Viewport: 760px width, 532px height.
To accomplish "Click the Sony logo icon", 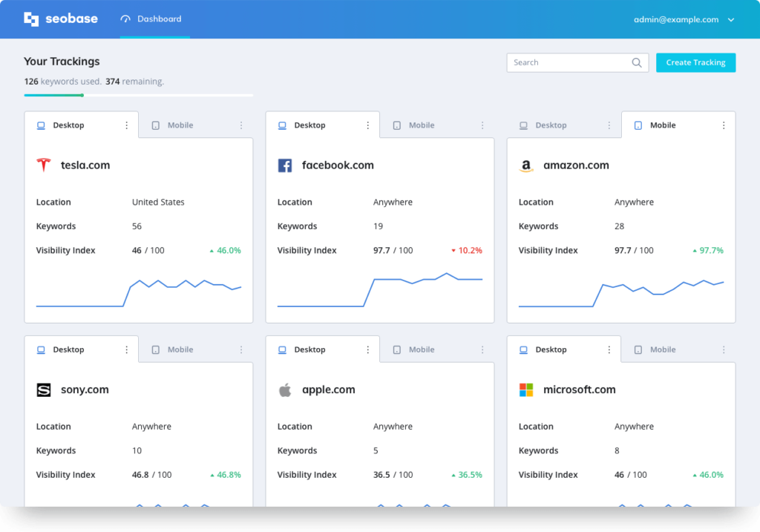I will pyautogui.click(x=44, y=390).
